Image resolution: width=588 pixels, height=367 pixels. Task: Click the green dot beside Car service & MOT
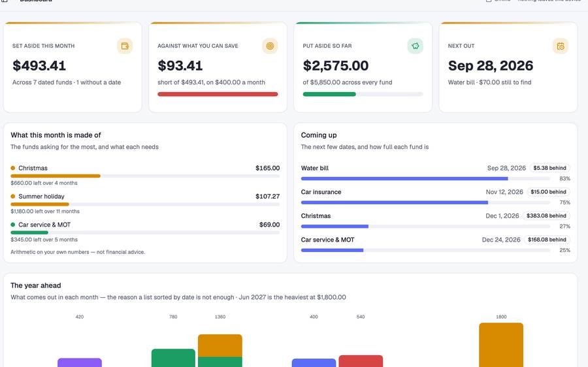[13, 225]
